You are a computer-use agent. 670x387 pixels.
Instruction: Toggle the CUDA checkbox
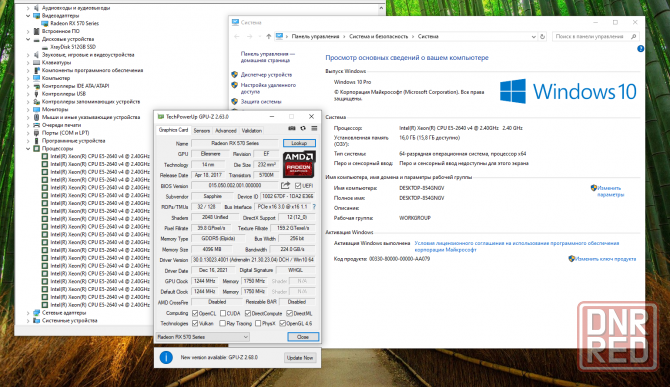pyautogui.click(x=223, y=314)
